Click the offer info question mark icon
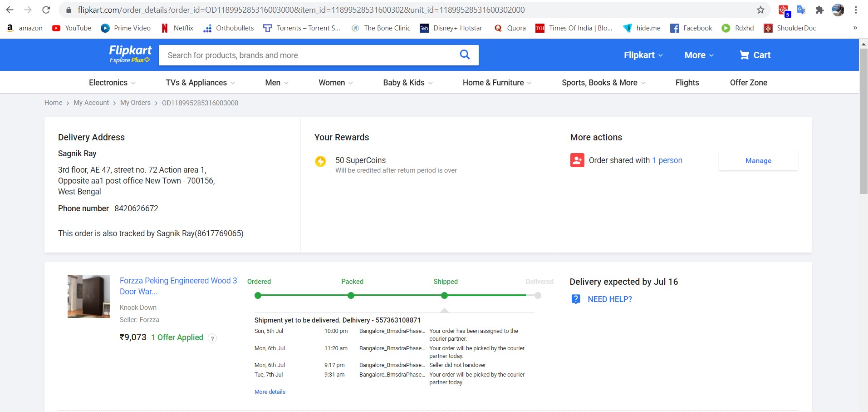Image resolution: width=868 pixels, height=412 pixels. pyautogui.click(x=212, y=338)
